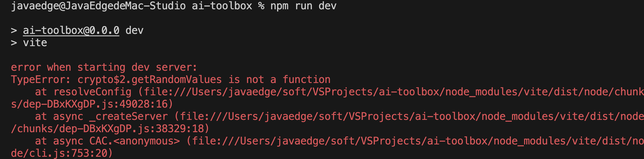
Task: Click the second '>' marker before vite
Action: 14,43
